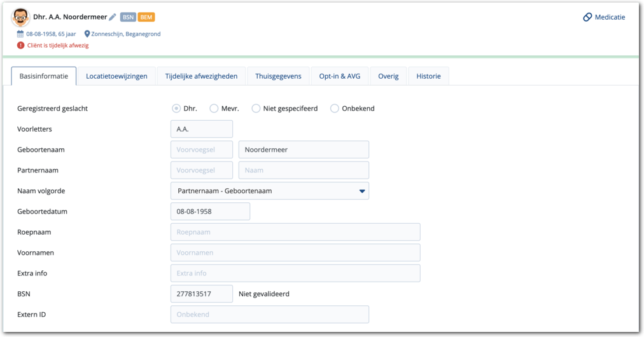Click the pencil edit icon beside client name
The width and height of the screenshot is (644, 337).
click(113, 17)
